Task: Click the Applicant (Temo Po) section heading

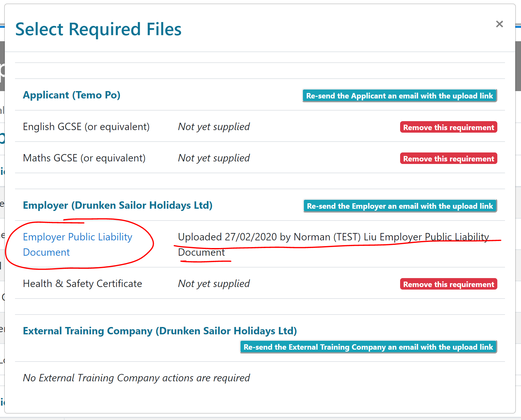Action: click(x=72, y=95)
